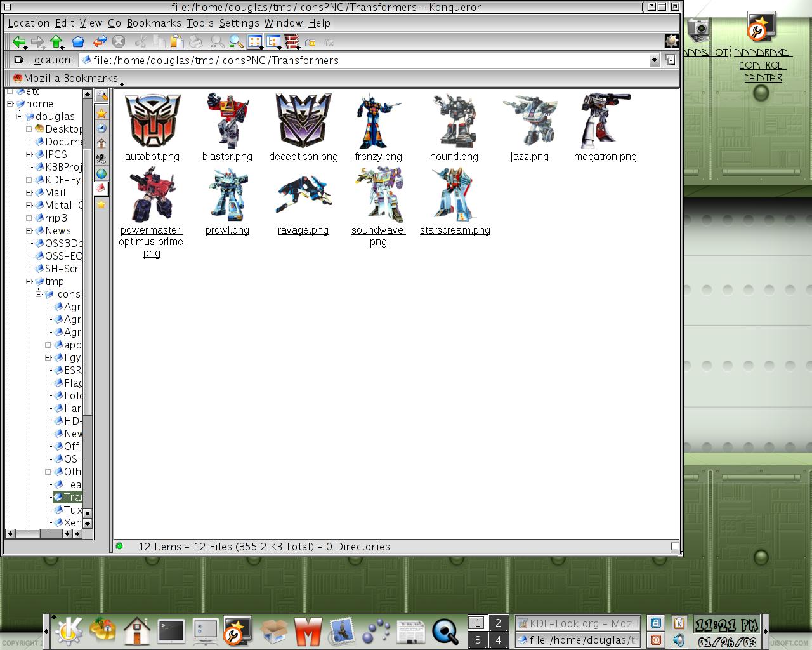Open the Services sidebar tab (bottom star)
This screenshot has height=650, width=812.
click(x=101, y=204)
